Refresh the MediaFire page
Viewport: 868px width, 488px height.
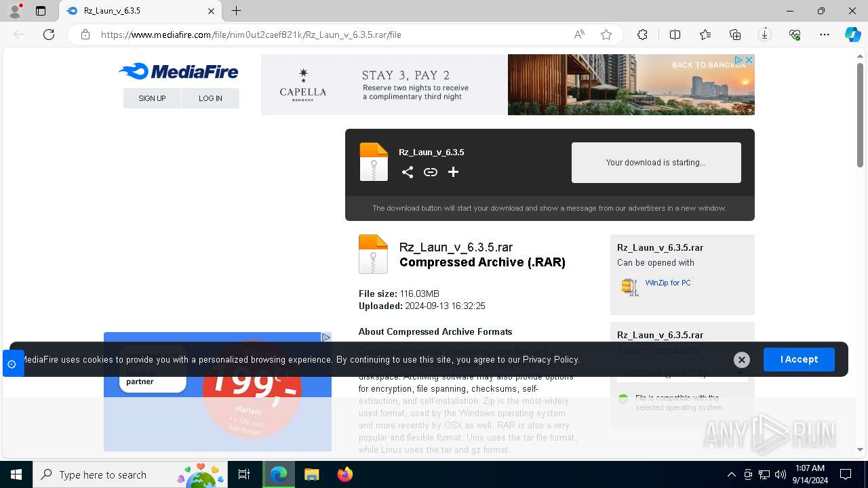[49, 35]
